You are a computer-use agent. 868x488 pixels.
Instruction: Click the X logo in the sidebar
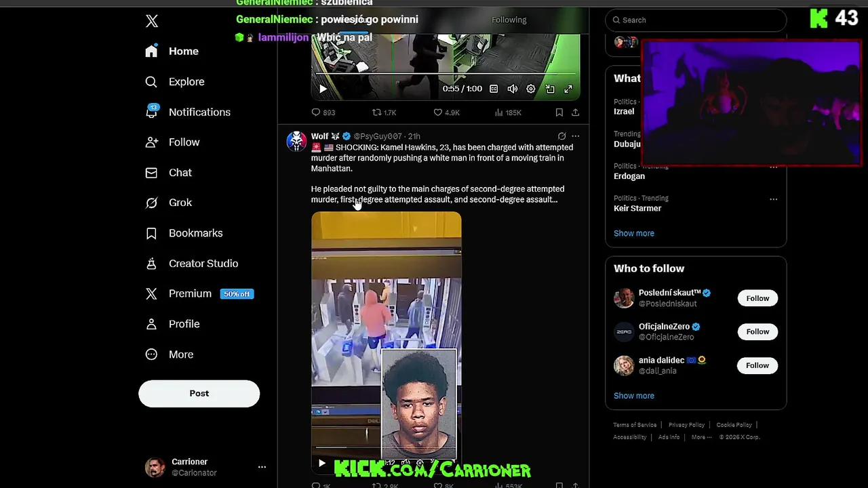point(152,21)
